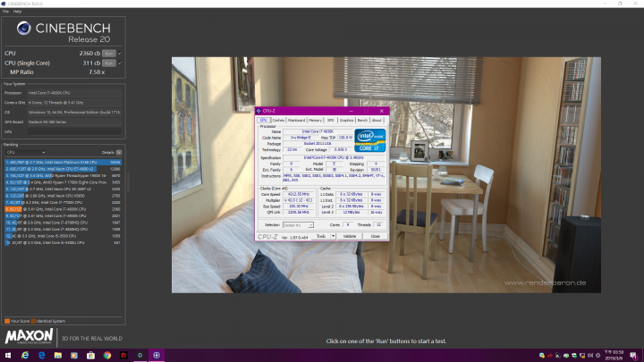
Task: Switch to Cinebench taskbar icon
Action: [x=140, y=356]
